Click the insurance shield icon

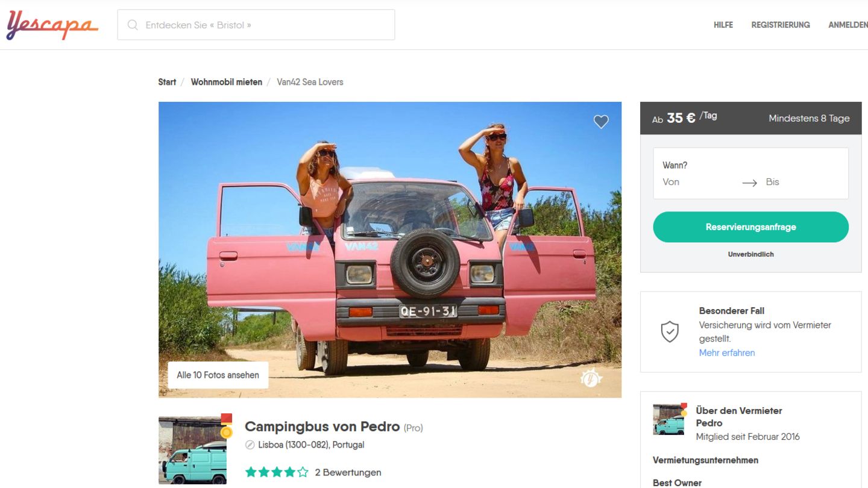pyautogui.click(x=670, y=332)
